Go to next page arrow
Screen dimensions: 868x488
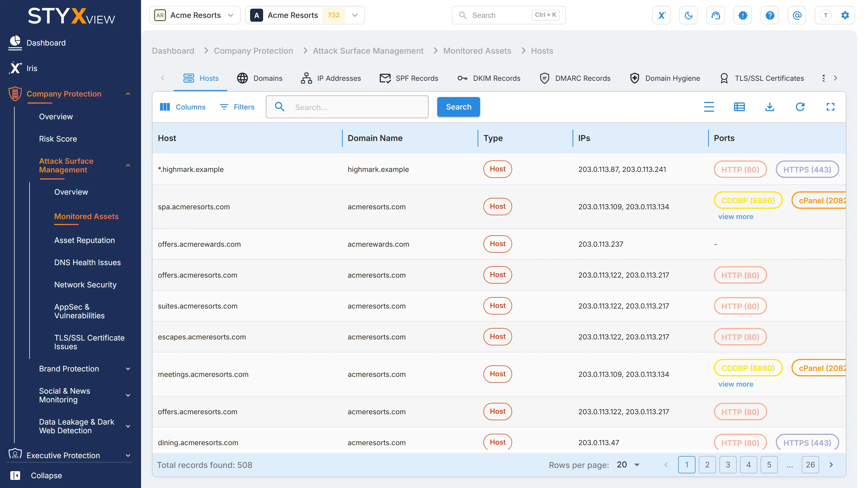831,465
